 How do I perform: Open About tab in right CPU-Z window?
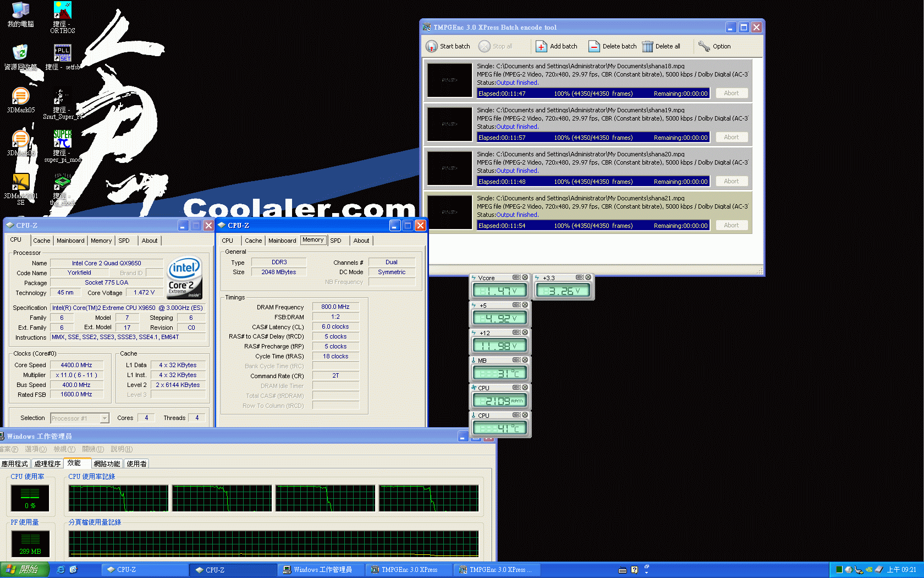pos(361,241)
